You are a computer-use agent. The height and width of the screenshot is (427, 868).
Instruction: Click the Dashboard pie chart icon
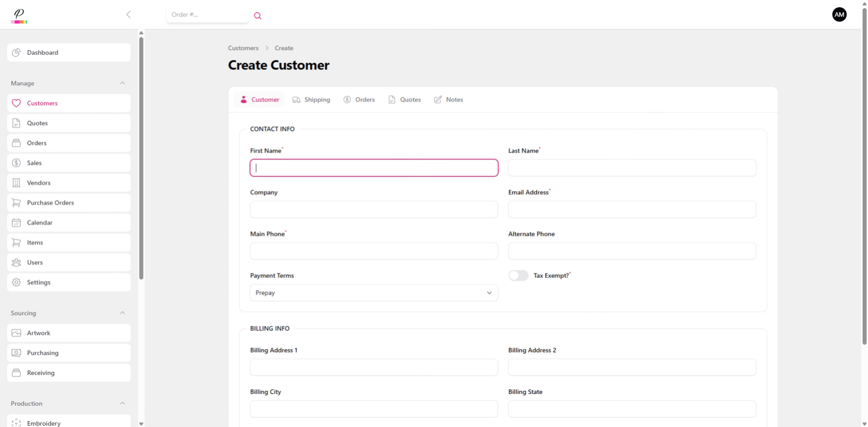16,52
